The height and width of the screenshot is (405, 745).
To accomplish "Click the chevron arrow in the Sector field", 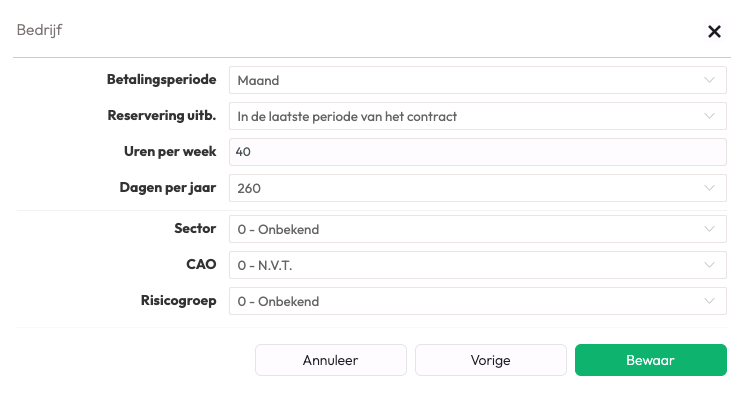I will pyautogui.click(x=709, y=229).
